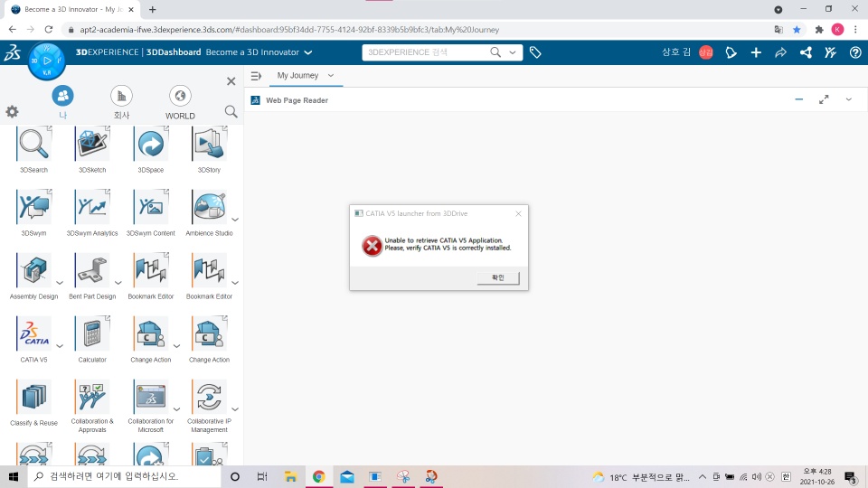Click the browser address bar
This screenshot has width=868, height=488.
click(x=420, y=30)
